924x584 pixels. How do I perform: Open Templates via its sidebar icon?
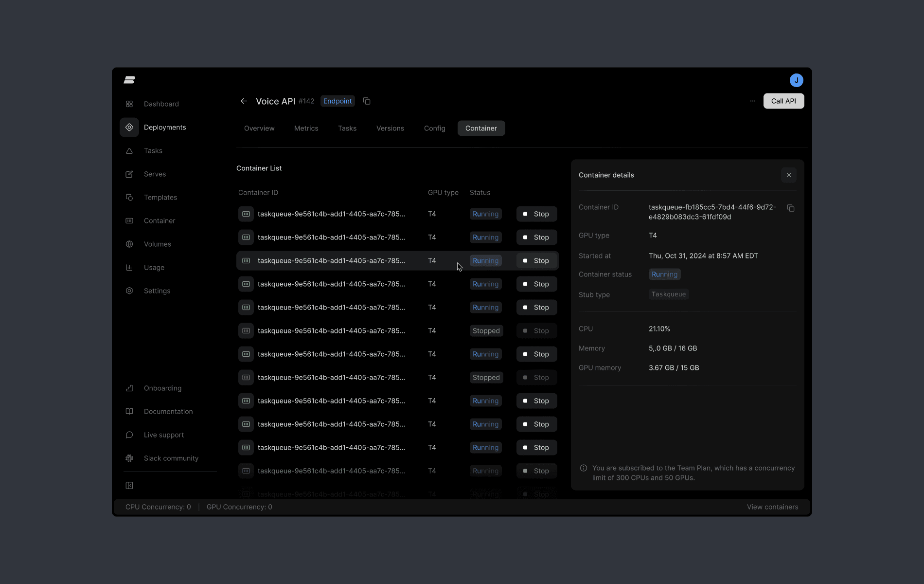click(129, 198)
